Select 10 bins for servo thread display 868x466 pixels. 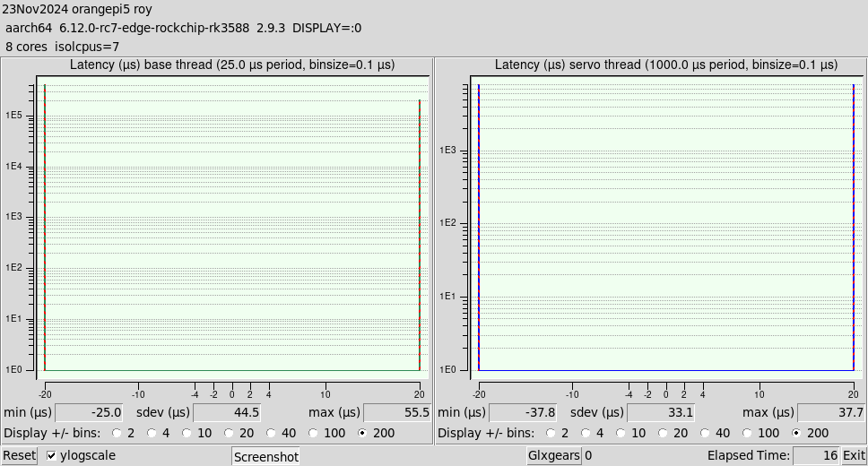[621, 433]
